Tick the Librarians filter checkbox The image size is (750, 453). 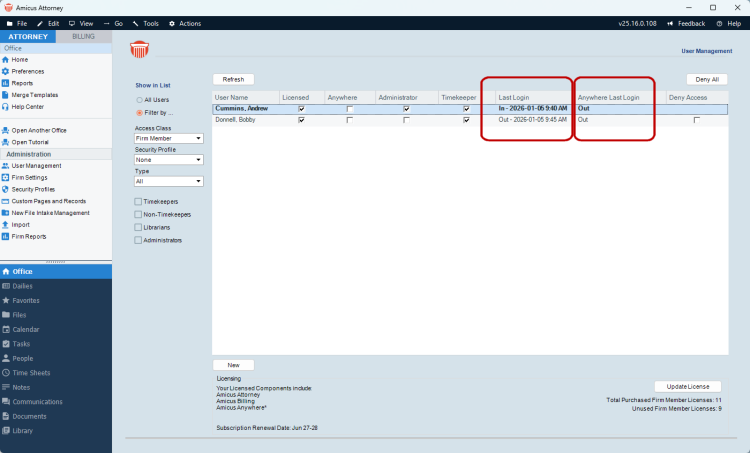click(x=138, y=227)
